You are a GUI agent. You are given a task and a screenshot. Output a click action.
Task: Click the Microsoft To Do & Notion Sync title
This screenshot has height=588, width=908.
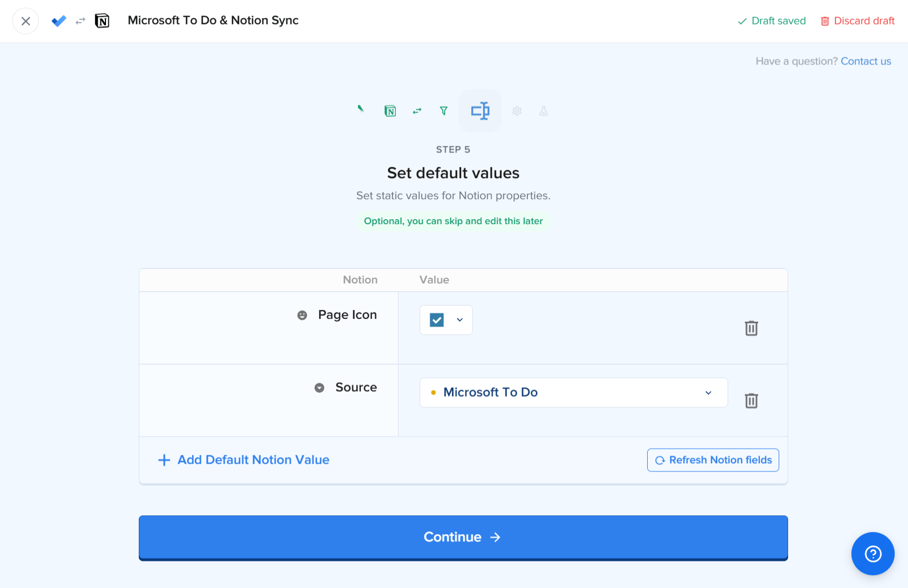(213, 21)
